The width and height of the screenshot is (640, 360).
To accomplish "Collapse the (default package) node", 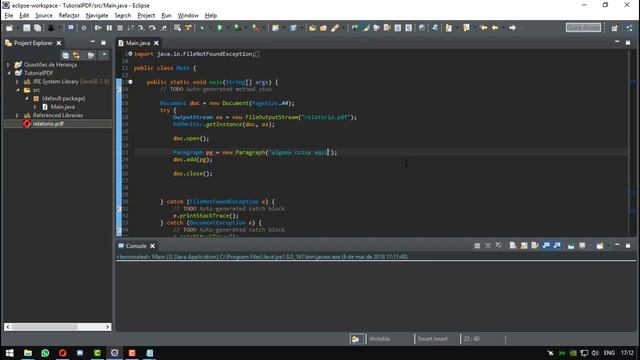I will click(26, 98).
